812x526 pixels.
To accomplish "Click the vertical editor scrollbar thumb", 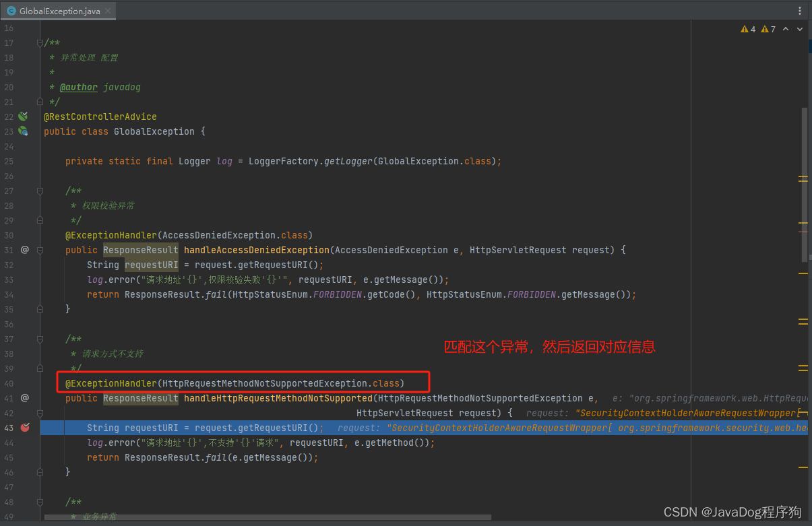I will pos(804,183).
